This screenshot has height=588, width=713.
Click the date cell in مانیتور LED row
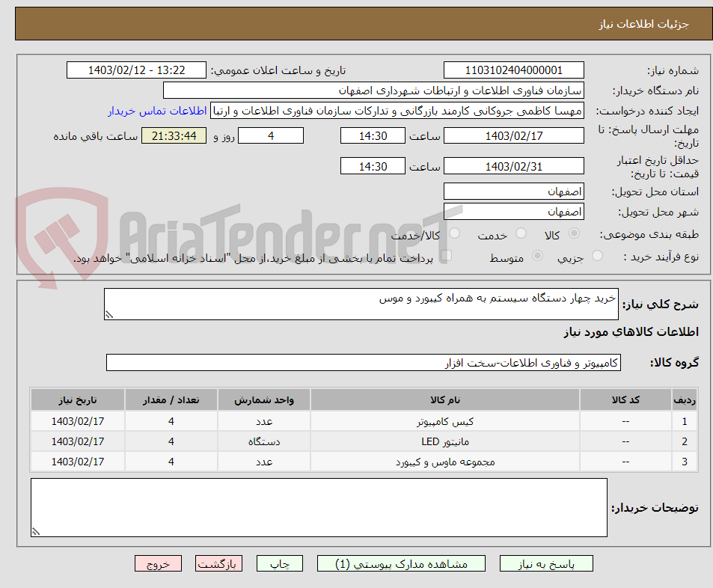click(x=78, y=441)
